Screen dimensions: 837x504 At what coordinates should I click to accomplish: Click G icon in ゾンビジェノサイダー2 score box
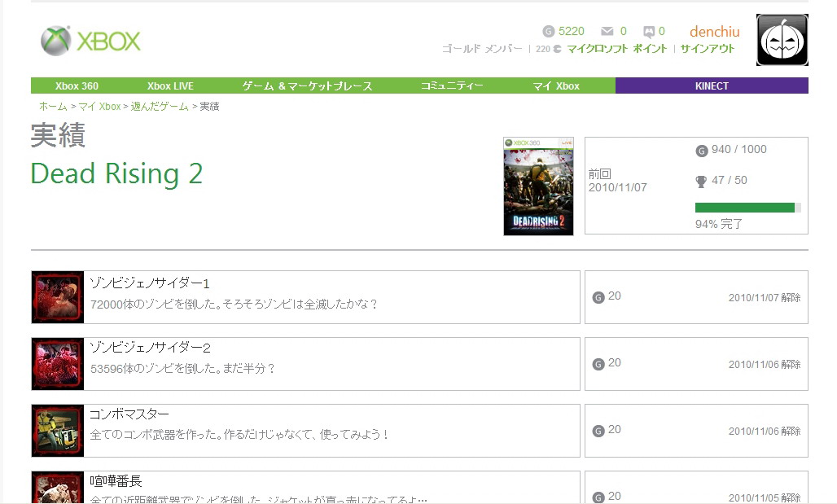pyautogui.click(x=598, y=364)
